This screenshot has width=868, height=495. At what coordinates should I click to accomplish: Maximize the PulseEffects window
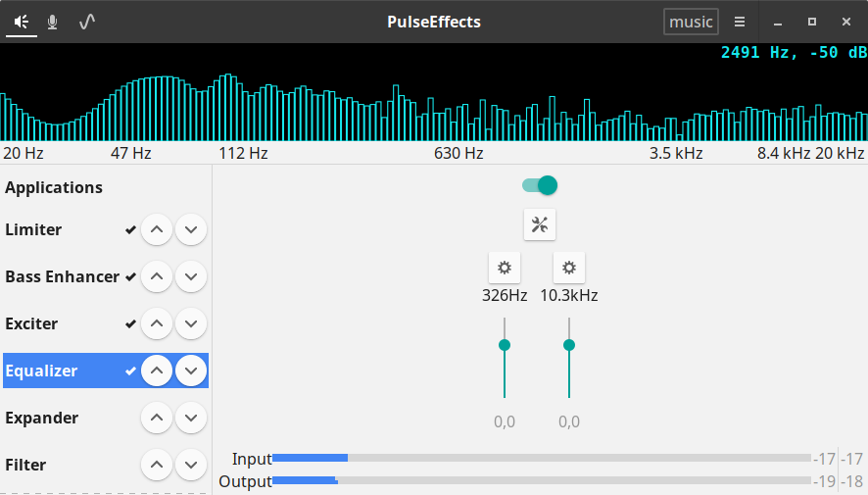click(812, 23)
